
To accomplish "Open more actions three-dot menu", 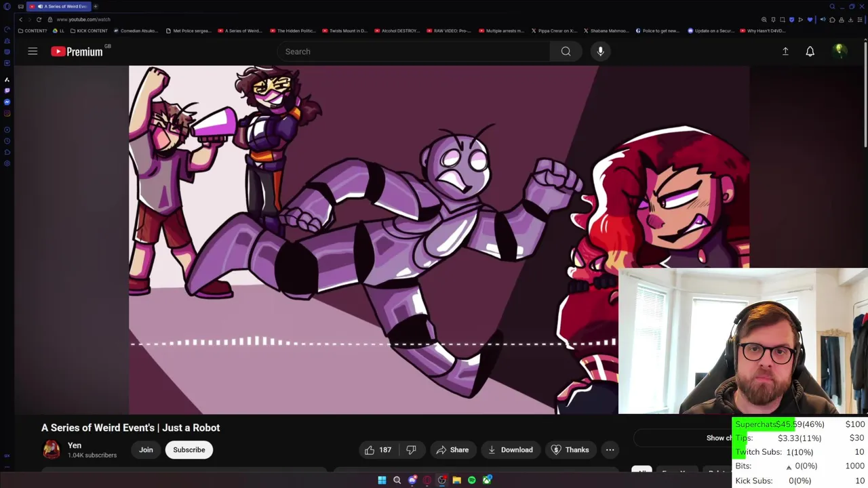I will point(610,450).
